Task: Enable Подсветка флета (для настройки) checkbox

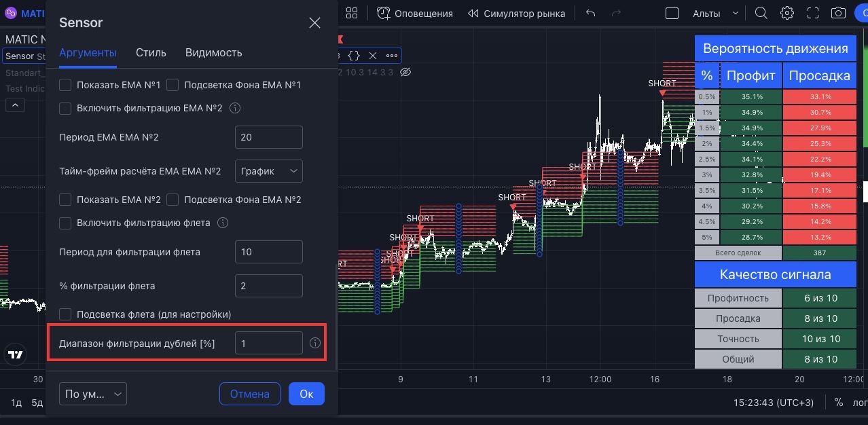Action: point(65,314)
